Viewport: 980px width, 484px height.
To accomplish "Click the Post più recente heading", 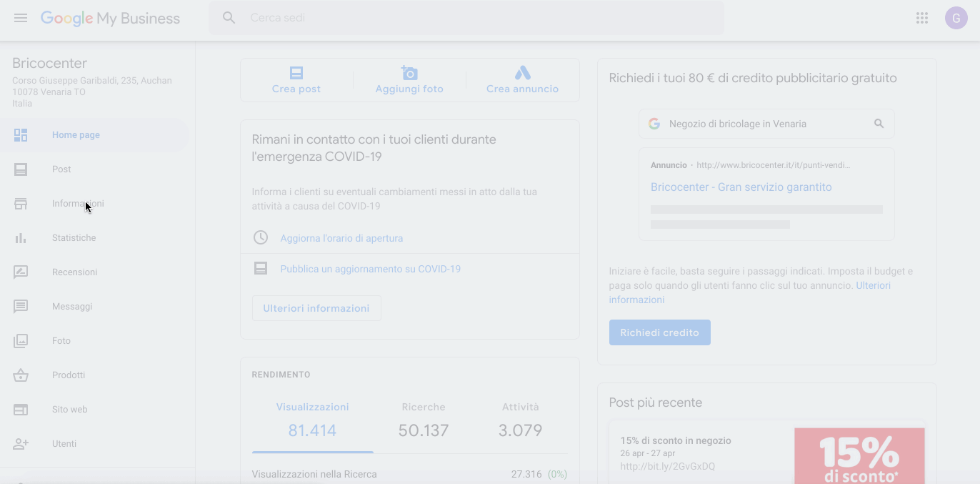I will pos(656,402).
